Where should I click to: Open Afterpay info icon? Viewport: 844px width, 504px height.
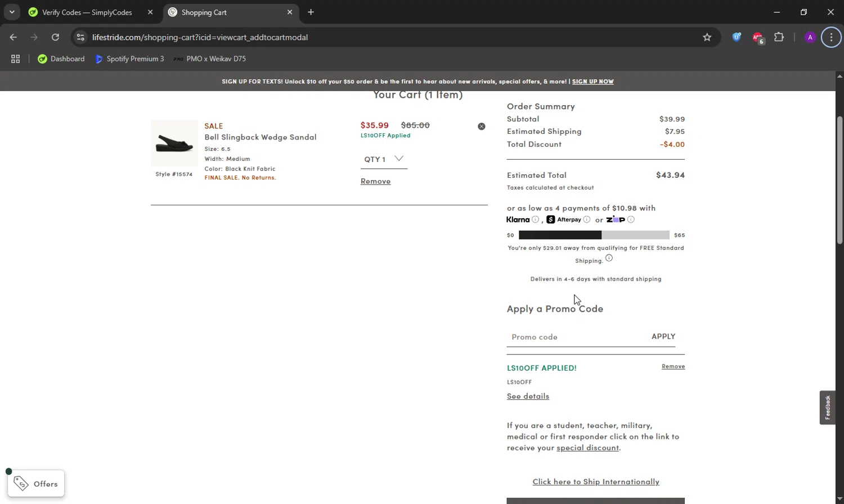point(586,219)
